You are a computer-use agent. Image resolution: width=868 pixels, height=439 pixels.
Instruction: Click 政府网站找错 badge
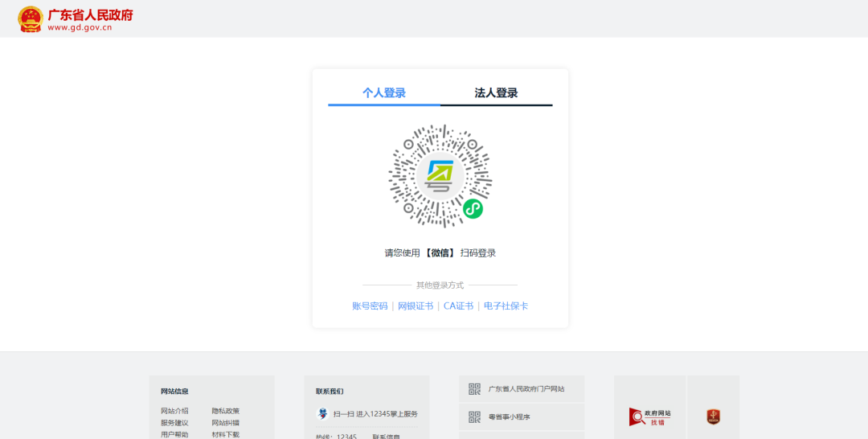[x=650, y=416]
